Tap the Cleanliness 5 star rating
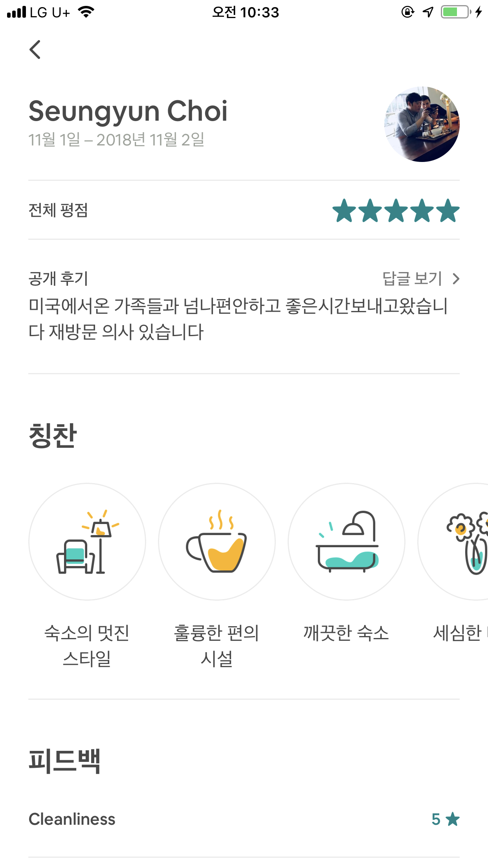 click(445, 819)
